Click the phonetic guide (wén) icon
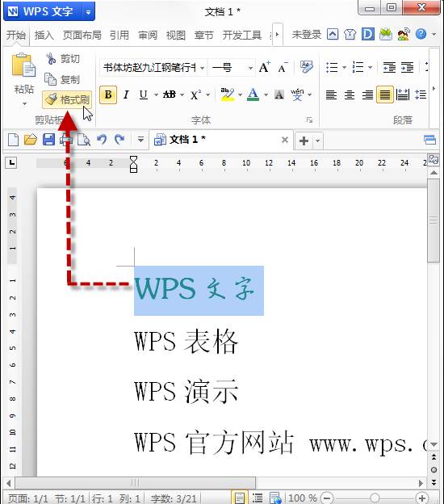The height and width of the screenshot is (504, 444). tap(297, 94)
